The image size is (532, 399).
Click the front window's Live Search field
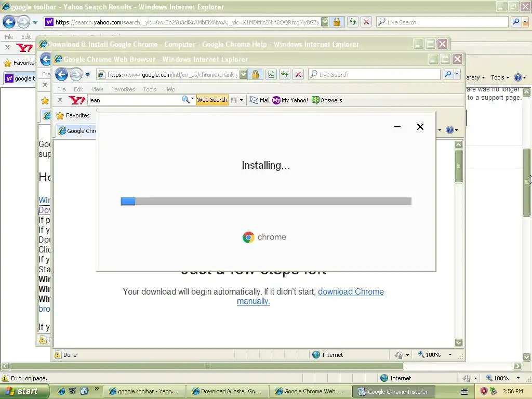[374, 74]
